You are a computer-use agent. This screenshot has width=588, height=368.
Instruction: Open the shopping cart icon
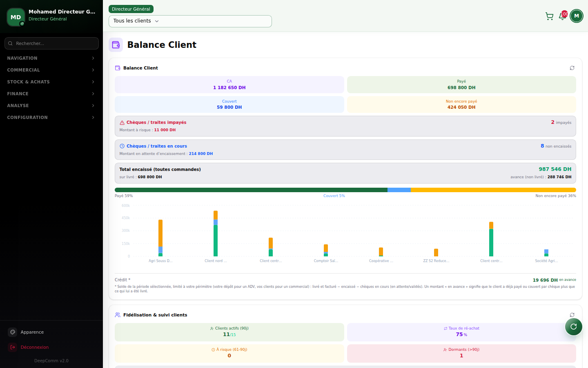(x=549, y=16)
